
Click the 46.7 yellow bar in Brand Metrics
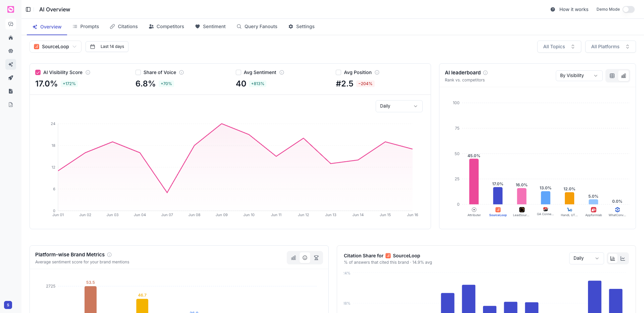142,306
